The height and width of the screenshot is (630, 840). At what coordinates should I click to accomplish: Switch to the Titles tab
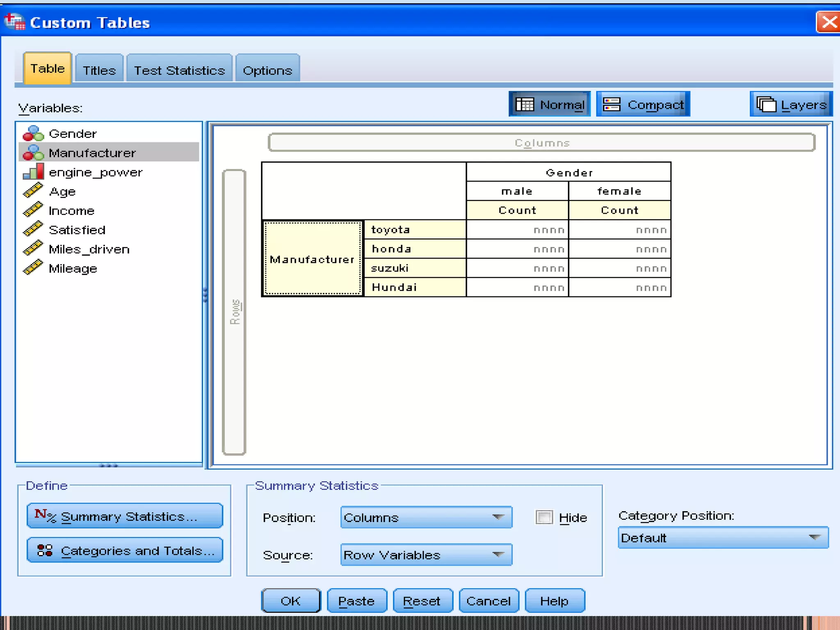coord(99,70)
